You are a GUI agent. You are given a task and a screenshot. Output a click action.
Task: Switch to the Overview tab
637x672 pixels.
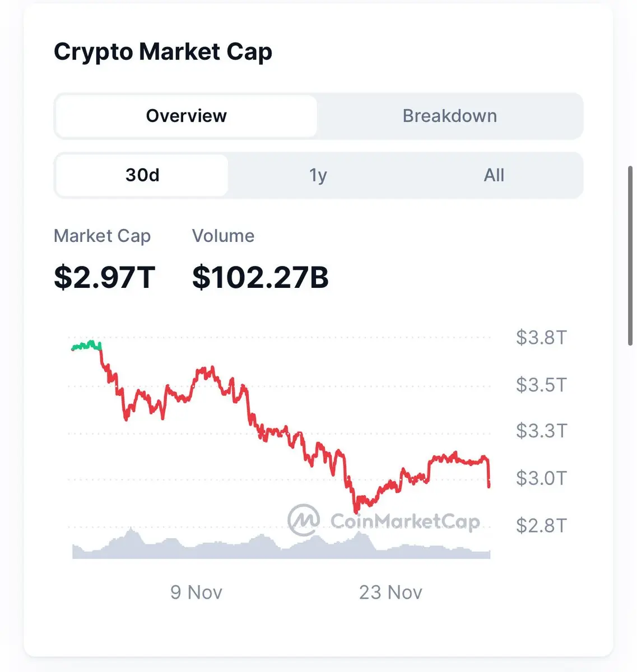point(186,116)
